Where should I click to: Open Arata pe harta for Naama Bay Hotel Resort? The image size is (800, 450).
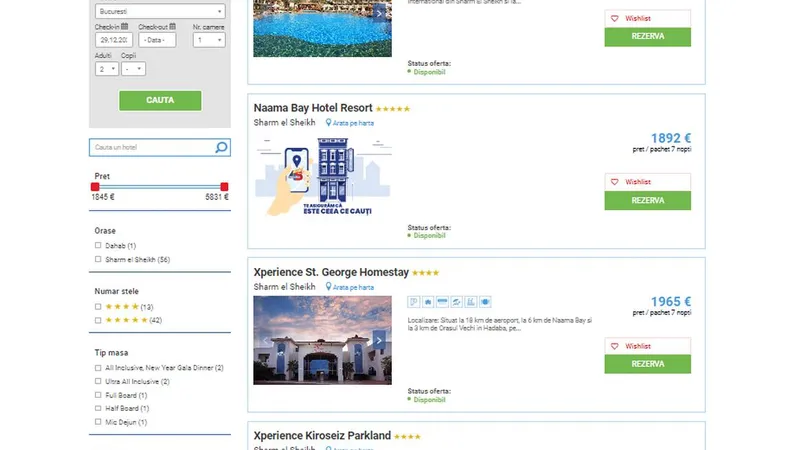(x=353, y=123)
